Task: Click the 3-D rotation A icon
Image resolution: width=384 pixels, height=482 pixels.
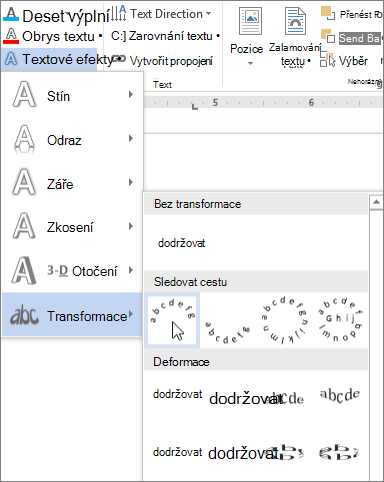Action: pyautogui.click(x=24, y=270)
